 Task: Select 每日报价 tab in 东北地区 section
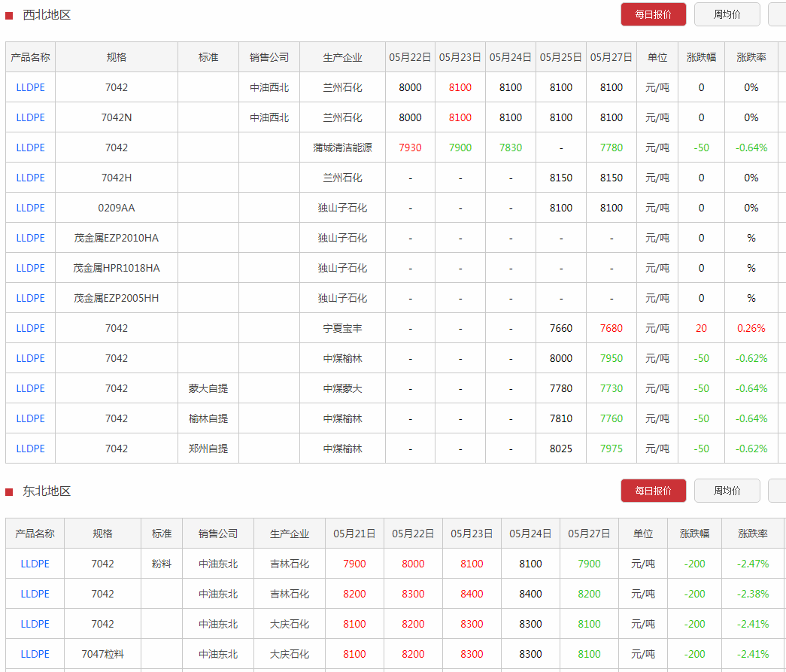pyautogui.click(x=653, y=491)
